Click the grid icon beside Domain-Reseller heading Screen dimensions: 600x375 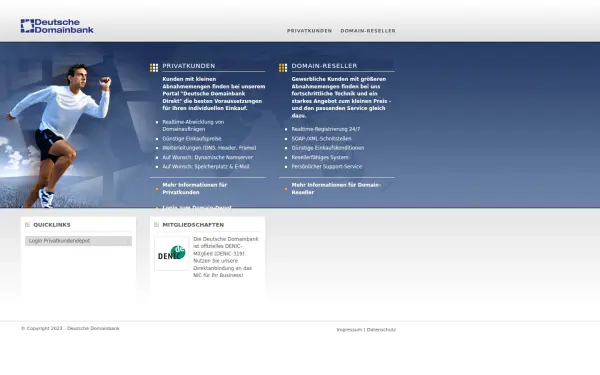point(283,68)
